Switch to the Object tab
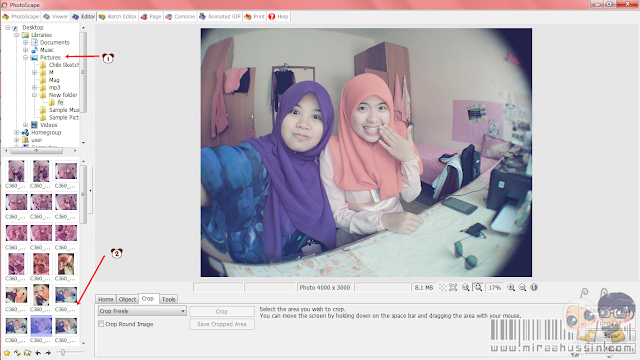 point(127,299)
